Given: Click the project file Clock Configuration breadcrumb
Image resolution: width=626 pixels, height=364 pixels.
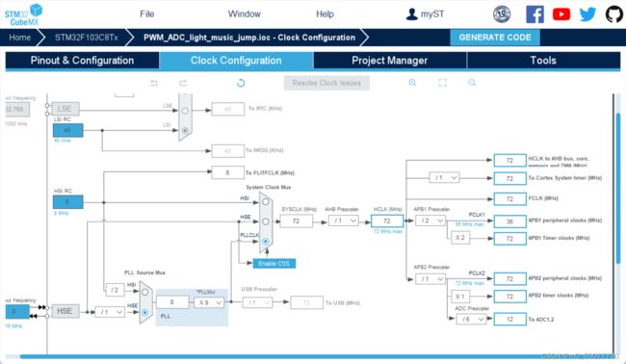Looking at the screenshot, I should click(x=249, y=38).
